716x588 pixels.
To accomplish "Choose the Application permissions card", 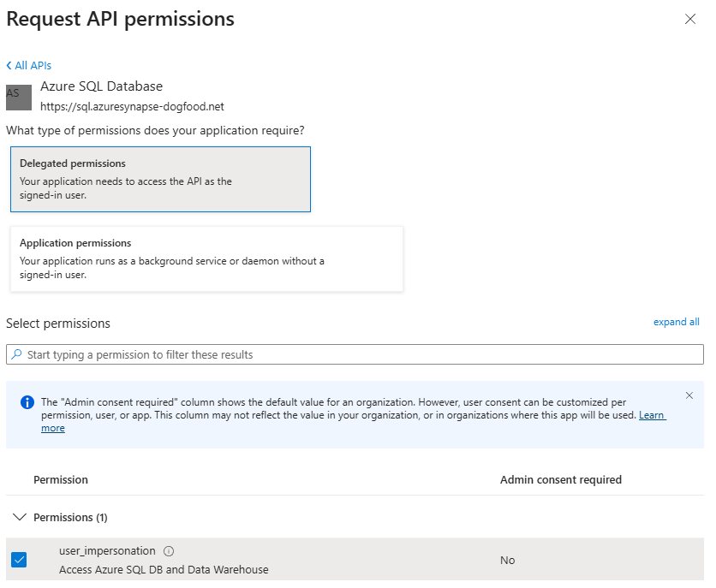I will pyautogui.click(x=206, y=258).
